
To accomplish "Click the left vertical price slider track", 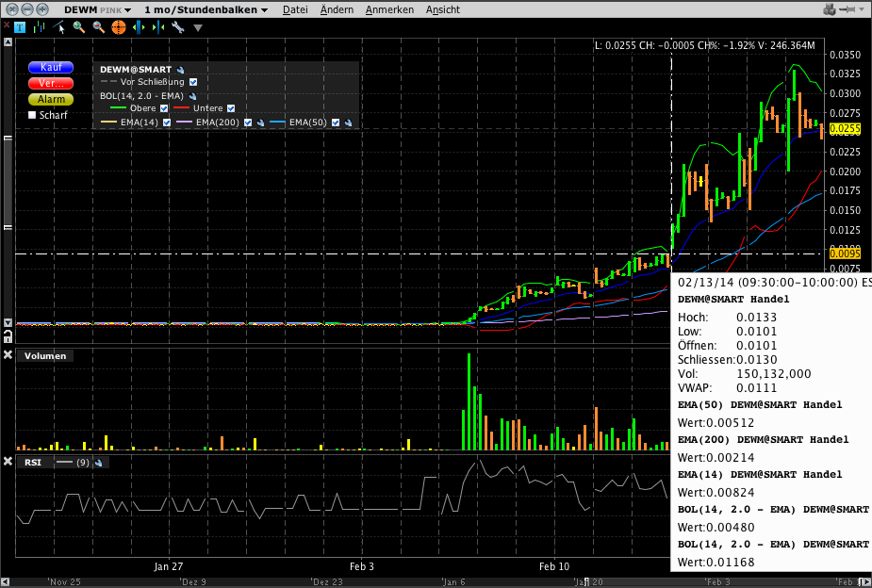I will pos(8,182).
